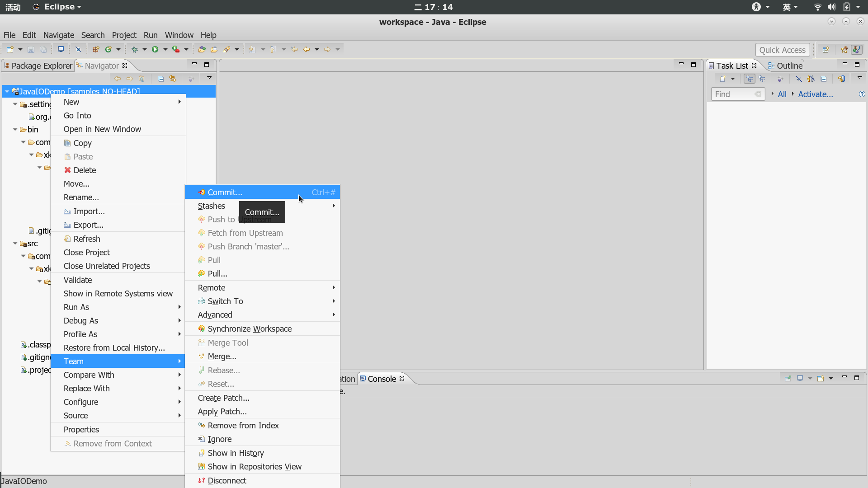Viewport: 868px width, 488px height.
Task: Click Synchronize Changed icon in Task List
Action: tap(841, 79)
